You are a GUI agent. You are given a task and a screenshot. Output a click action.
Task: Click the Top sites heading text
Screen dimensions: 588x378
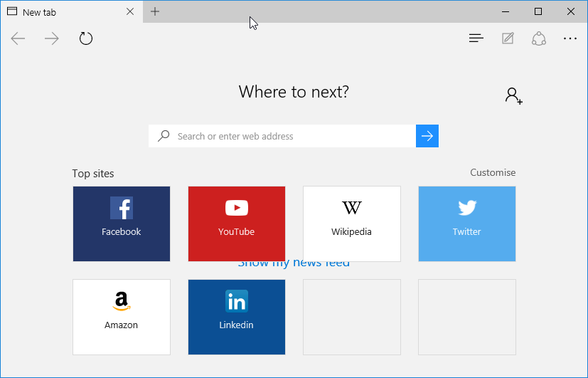[93, 174]
